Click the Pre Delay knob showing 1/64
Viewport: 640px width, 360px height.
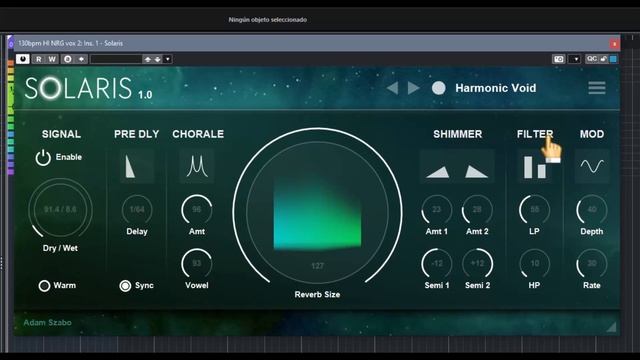(137, 209)
